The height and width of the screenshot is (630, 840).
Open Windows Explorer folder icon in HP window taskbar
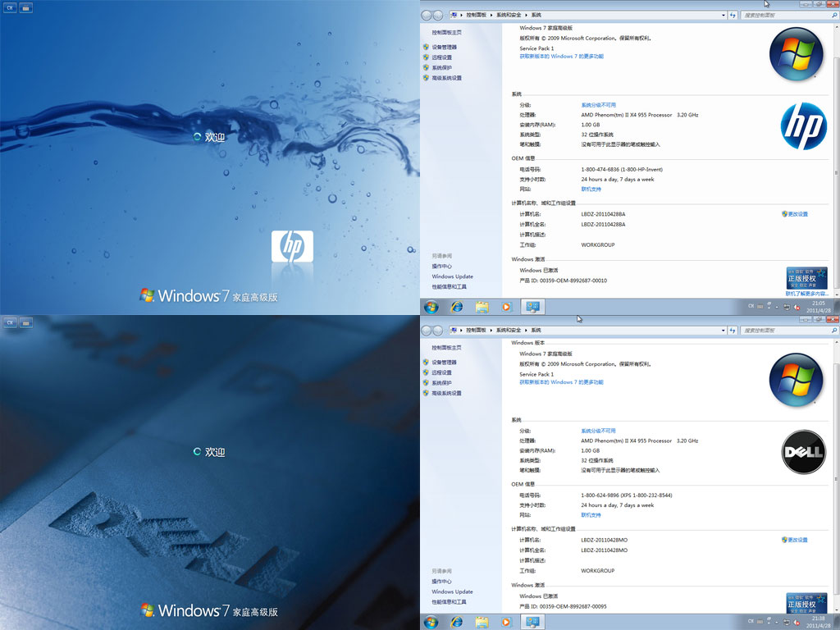point(482,307)
